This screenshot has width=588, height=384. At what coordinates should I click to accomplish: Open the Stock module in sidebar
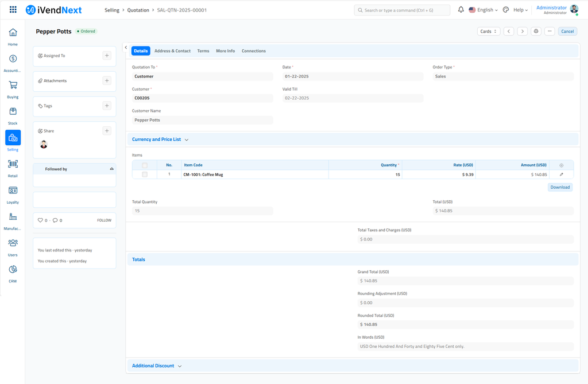pos(13,111)
